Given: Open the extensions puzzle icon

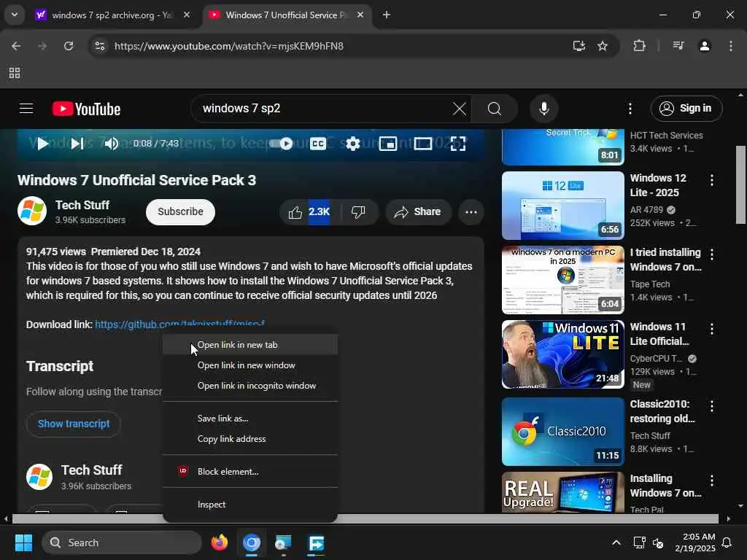Looking at the screenshot, I should click(639, 46).
